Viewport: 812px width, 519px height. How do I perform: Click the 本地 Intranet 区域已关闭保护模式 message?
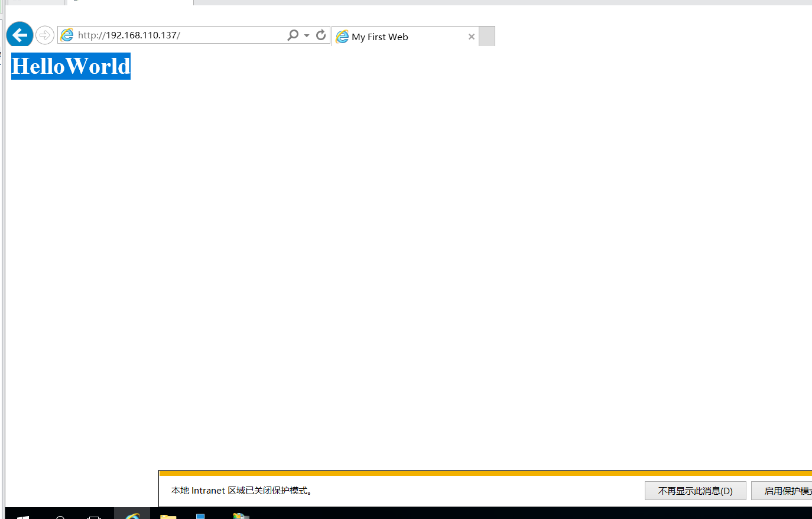pyautogui.click(x=242, y=491)
